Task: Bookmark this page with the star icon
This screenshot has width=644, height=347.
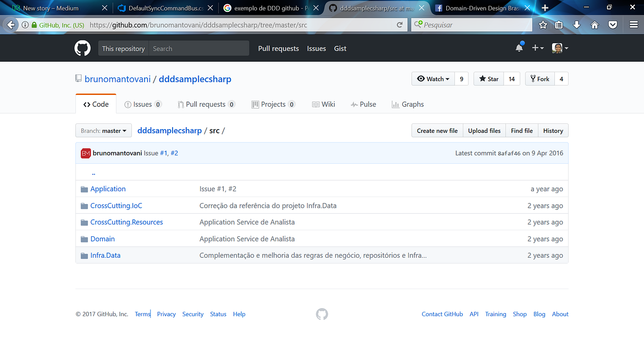Action: click(543, 24)
